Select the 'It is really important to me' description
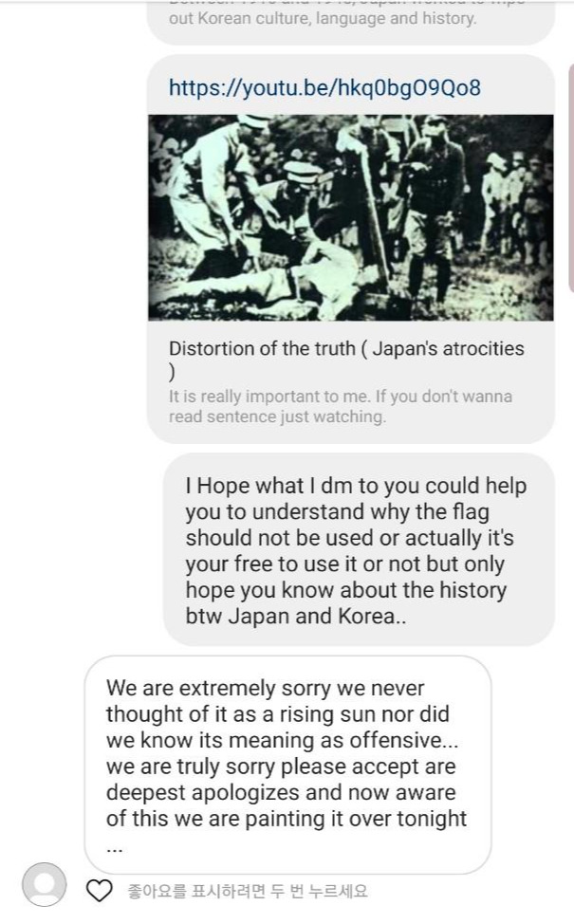 pyautogui.click(x=341, y=407)
